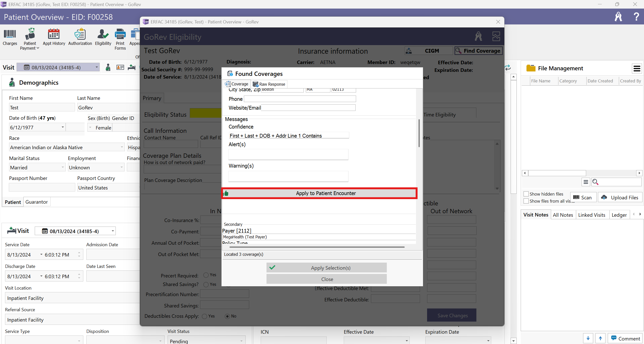Click the File Management horizontal scrollbar
The width and height of the screenshot is (644, 344).
pyautogui.click(x=557, y=173)
